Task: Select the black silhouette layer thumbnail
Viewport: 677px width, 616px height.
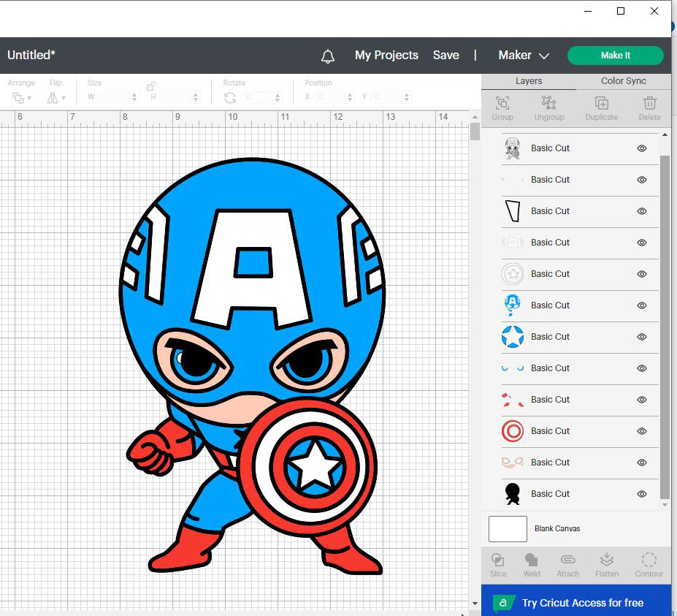Action: tap(513, 494)
